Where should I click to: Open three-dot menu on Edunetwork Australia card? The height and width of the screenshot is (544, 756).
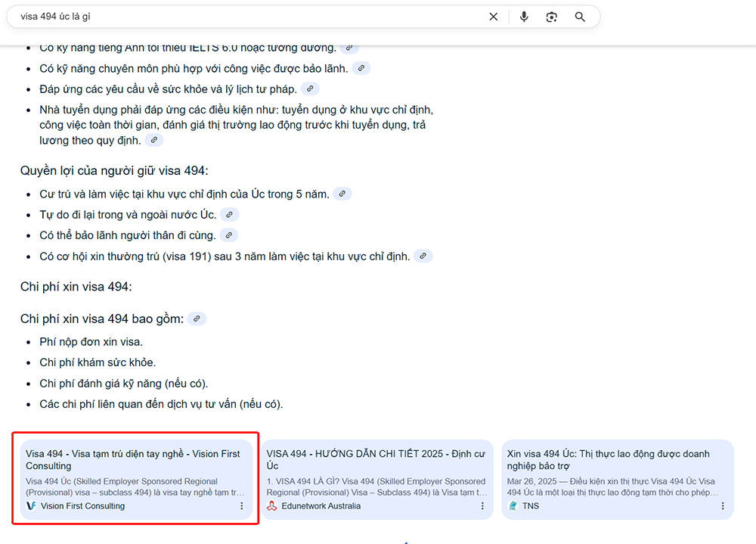(x=482, y=506)
